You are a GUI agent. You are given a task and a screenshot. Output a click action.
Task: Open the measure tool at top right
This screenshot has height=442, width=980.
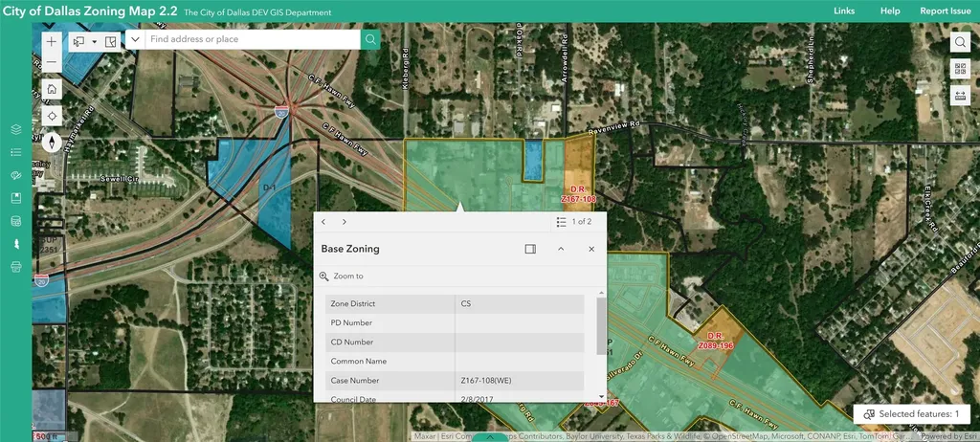960,96
